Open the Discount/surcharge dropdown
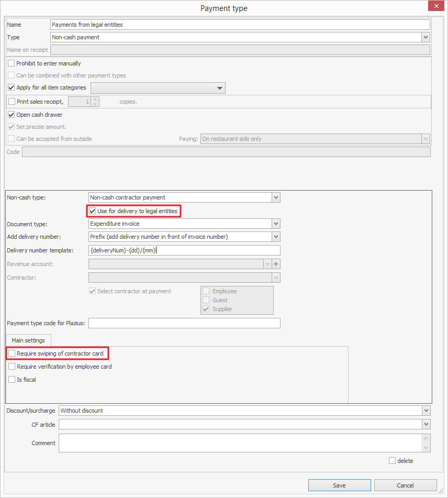The height and width of the screenshot is (498, 448). coord(425,411)
